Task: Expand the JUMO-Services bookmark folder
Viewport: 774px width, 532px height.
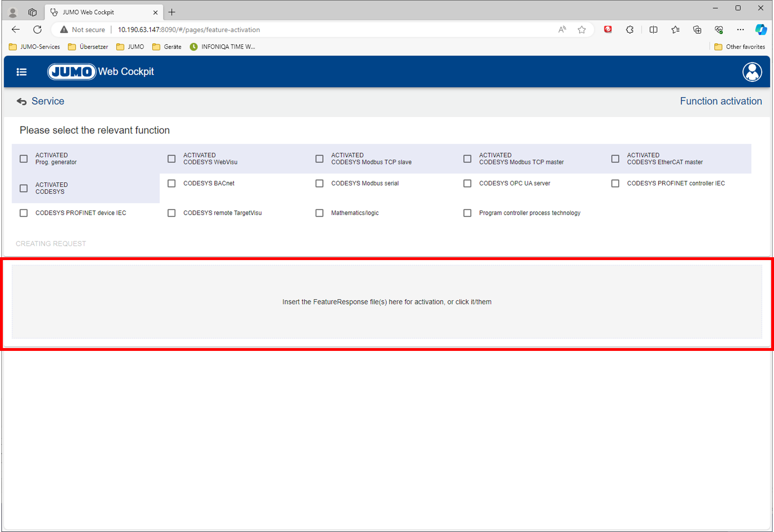Action: point(35,47)
